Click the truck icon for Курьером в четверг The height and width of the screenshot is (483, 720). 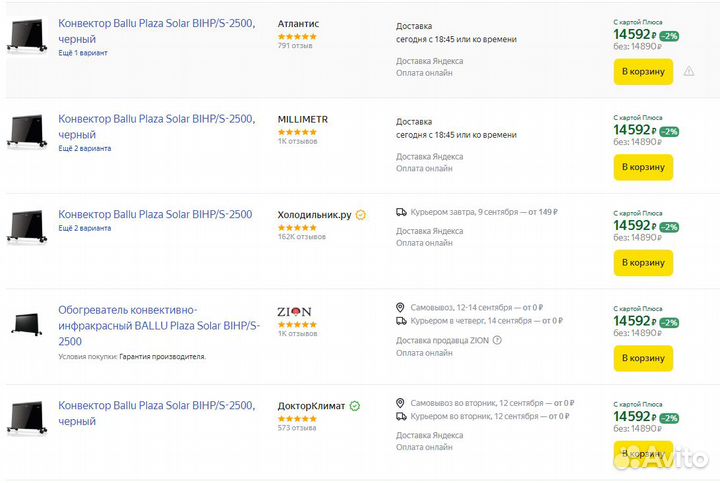401,321
